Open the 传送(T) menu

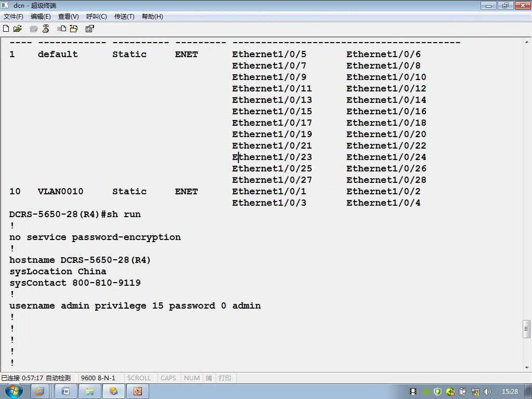(x=124, y=17)
